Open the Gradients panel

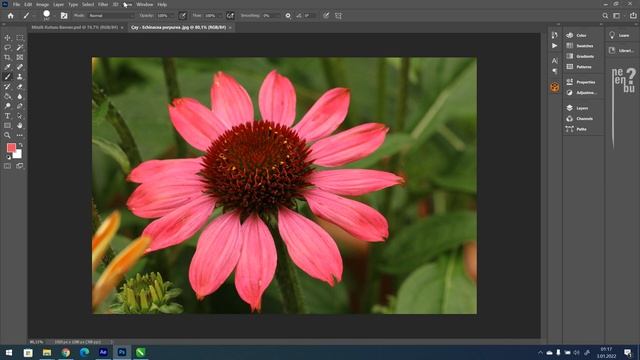581,56
